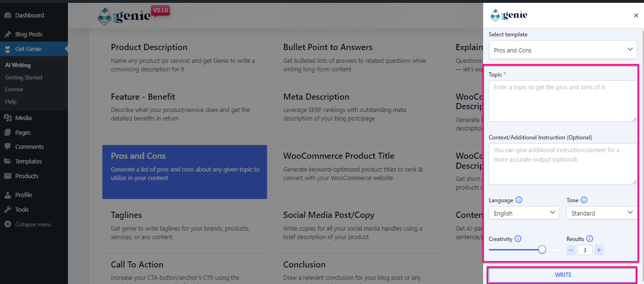Click the Tools wrench icon

click(x=8, y=210)
